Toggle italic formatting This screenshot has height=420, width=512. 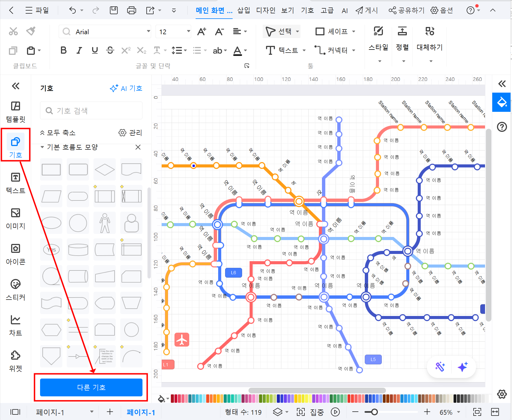79,50
